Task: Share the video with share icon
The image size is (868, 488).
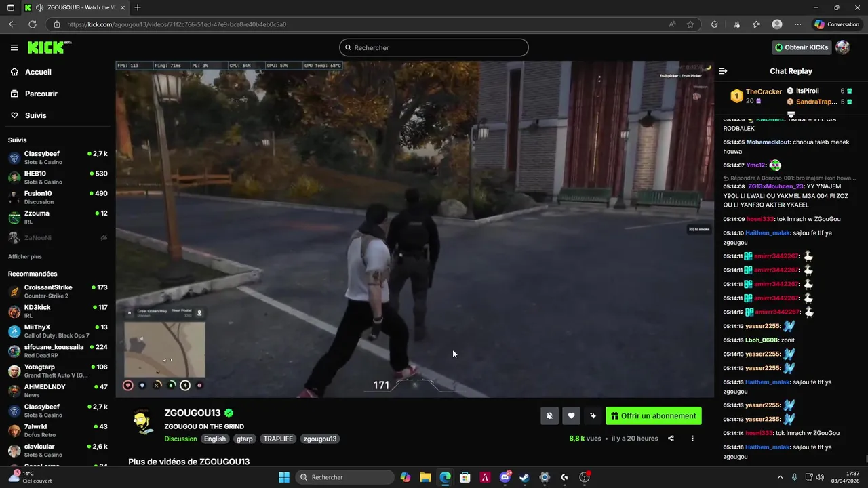Action: coord(671,439)
